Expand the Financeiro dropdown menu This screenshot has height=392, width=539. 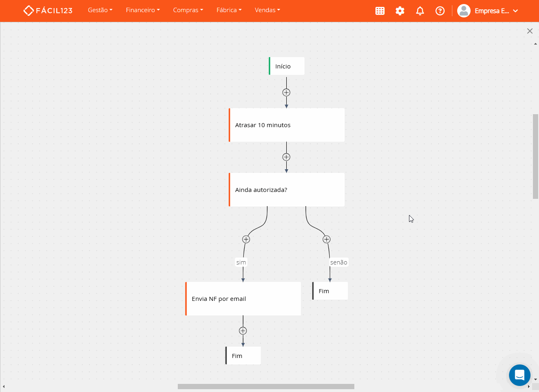[143, 10]
